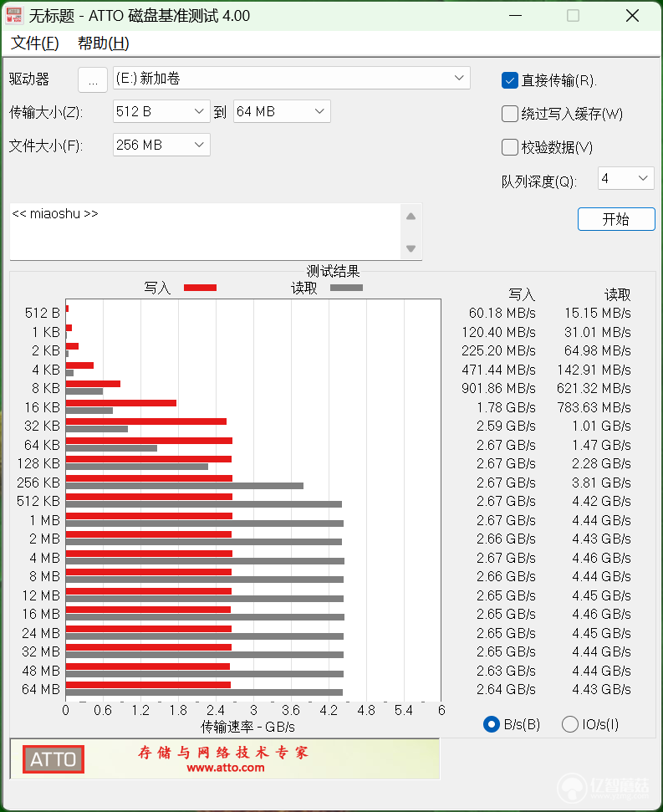
Task: Click the description box scroll down arrow
Action: tap(411, 248)
